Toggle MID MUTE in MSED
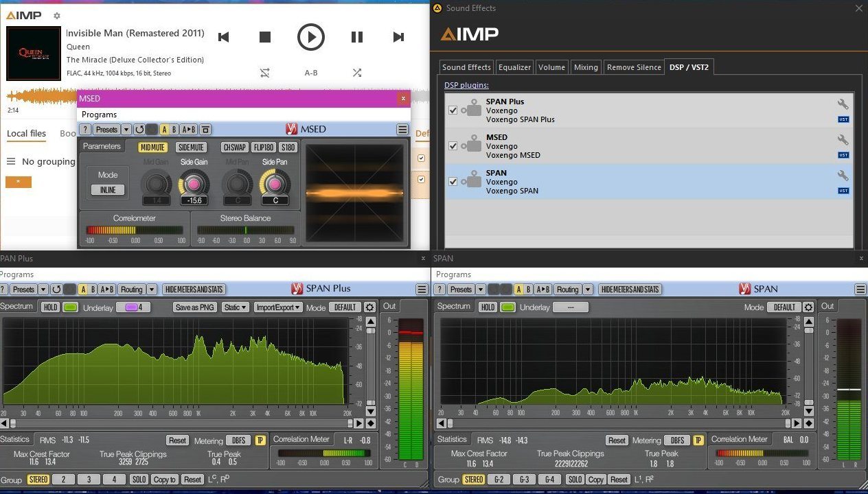Viewport: 868px width, 494px height. pos(153,148)
